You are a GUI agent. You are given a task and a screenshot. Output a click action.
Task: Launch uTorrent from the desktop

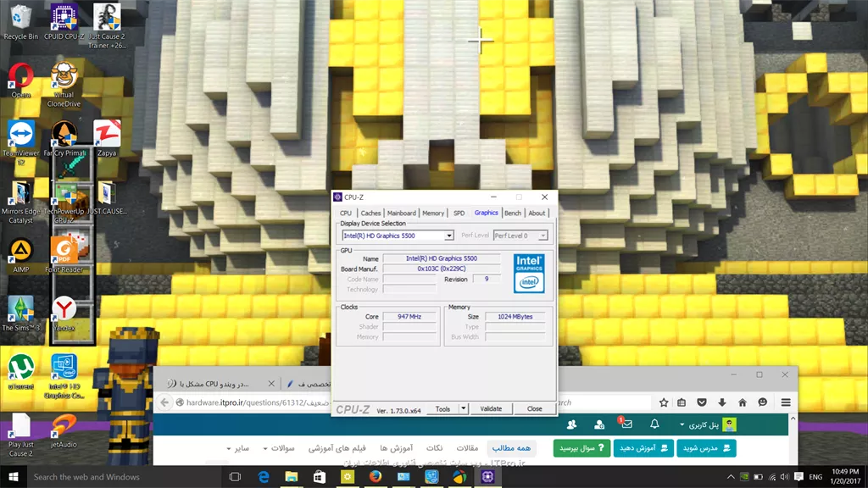click(20, 372)
